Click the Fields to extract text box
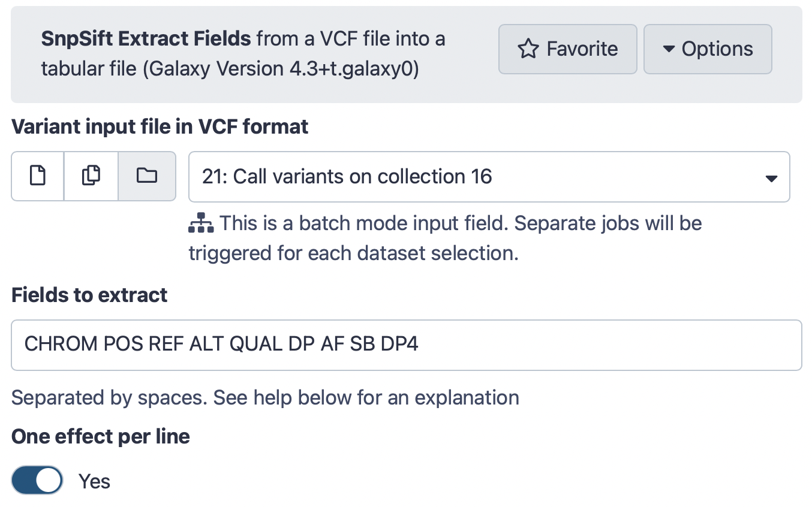 coord(407,345)
